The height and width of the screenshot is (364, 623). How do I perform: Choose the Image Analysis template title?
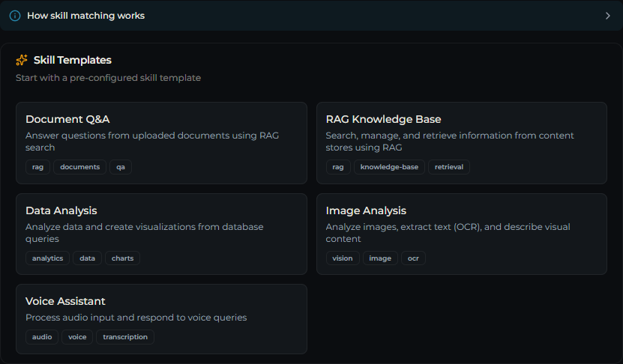(x=366, y=210)
